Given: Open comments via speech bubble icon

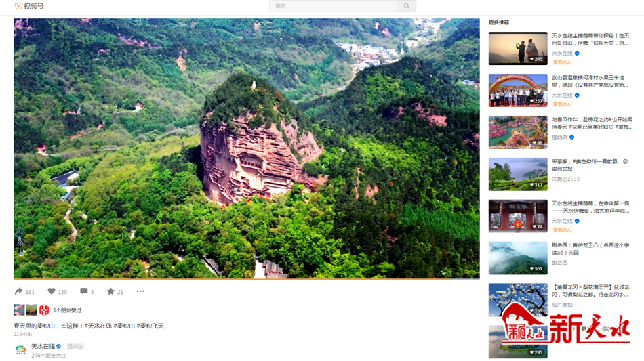Looking at the screenshot, I should [84, 291].
